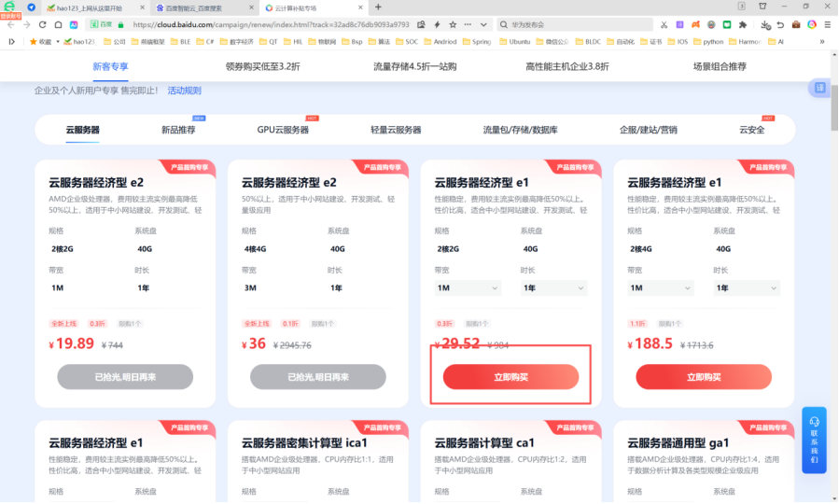This screenshot has height=504, width=839.
Task: Click the green square extension icon
Action: pos(727,24)
